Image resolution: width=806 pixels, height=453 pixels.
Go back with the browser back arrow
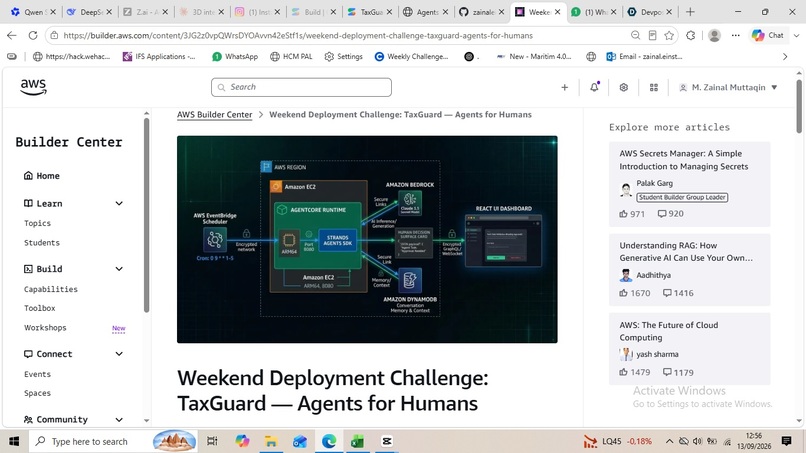[x=12, y=35]
